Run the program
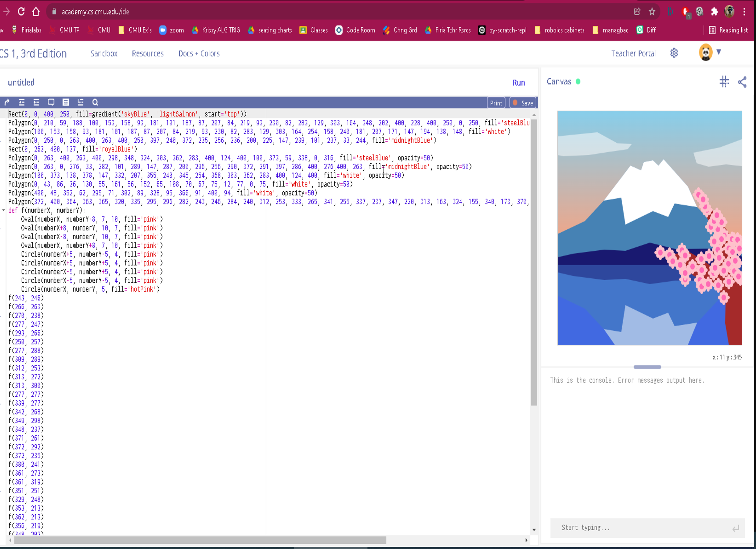This screenshot has height=549, width=756. [x=519, y=83]
